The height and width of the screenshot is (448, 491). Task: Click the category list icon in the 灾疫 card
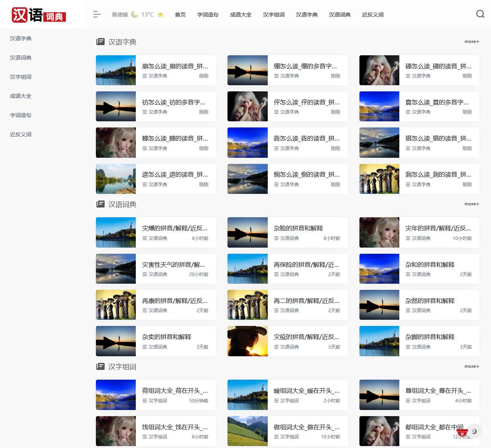276,347
